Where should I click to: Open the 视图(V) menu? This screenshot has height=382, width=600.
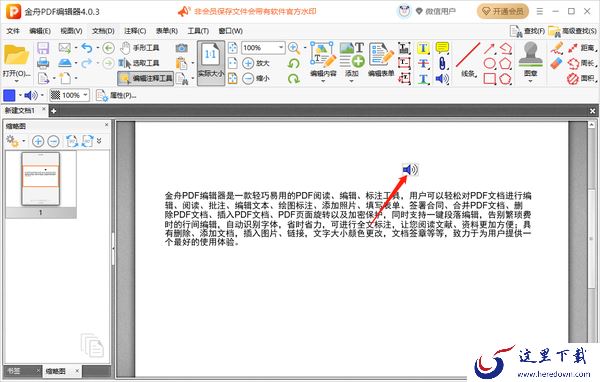coord(72,31)
